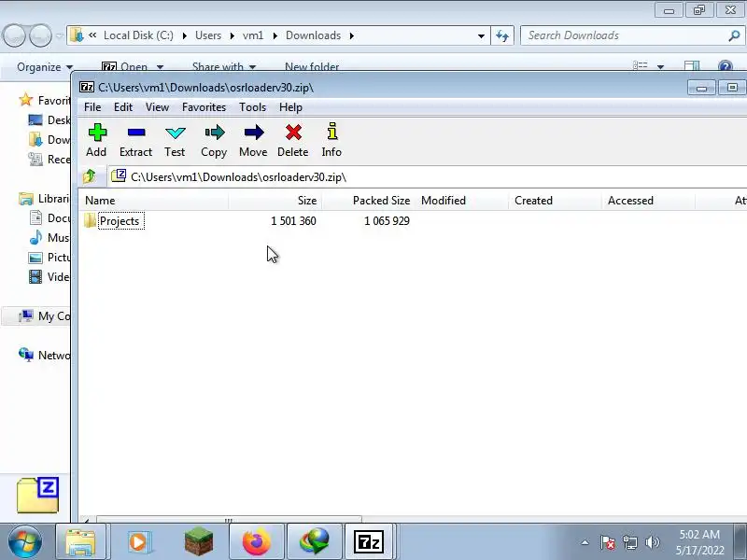Open the Favorites menu
Image resolution: width=747 pixels, height=560 pixels.
click(204, 107)
